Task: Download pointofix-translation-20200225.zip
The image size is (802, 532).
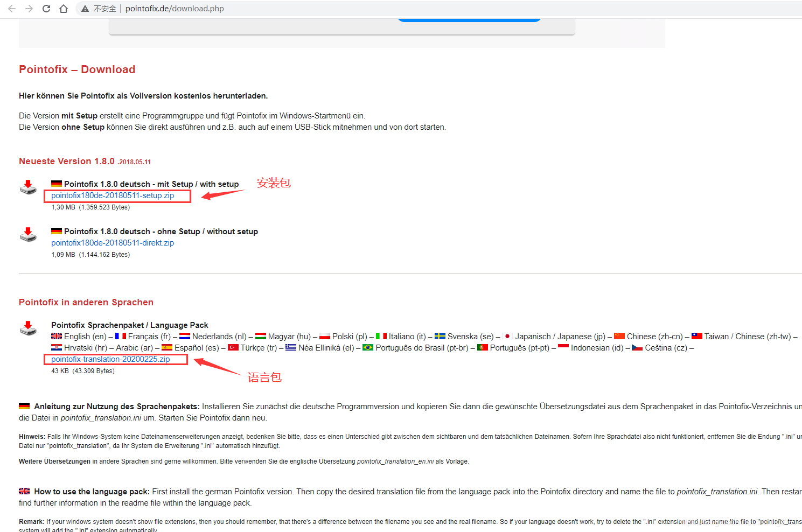Action: [110, 359]
